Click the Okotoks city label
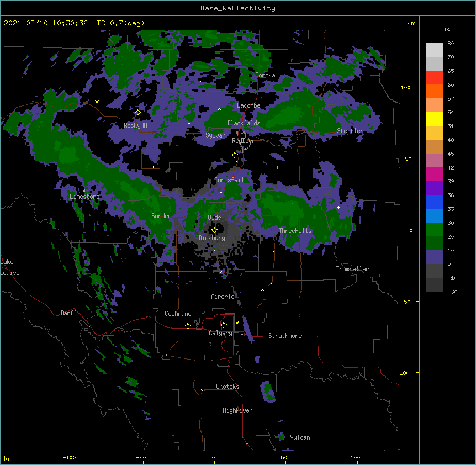The height and width of the screenshot is (465, 476). point(228,387)
